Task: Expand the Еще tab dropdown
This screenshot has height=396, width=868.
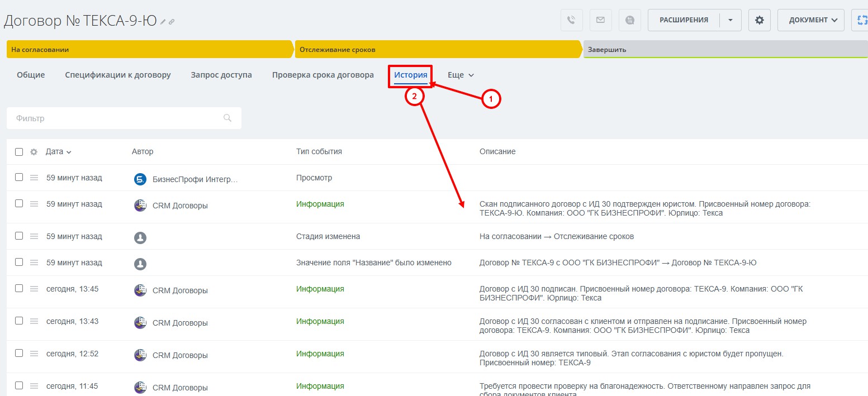Action: point(461,75)
